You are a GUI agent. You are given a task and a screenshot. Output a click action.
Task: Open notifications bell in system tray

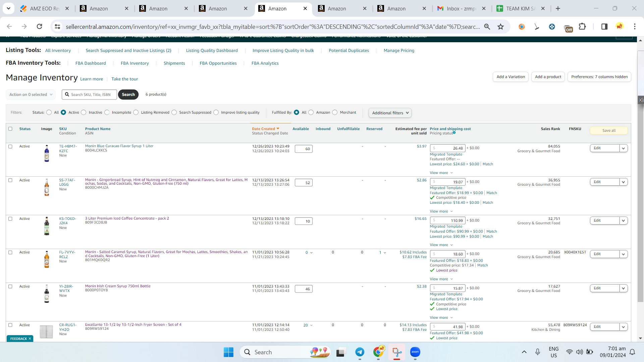coord(632,352)
